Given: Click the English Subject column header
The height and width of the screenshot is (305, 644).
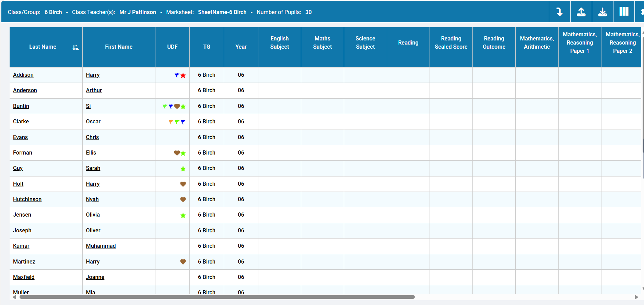Looking at the screenshot, I should click(x=279, y=43).
